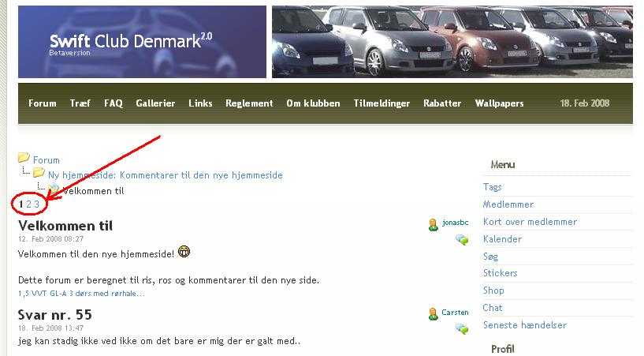Open the Medlemmer sidebar link
The image size is (644, 356).
tap(508, 204)
